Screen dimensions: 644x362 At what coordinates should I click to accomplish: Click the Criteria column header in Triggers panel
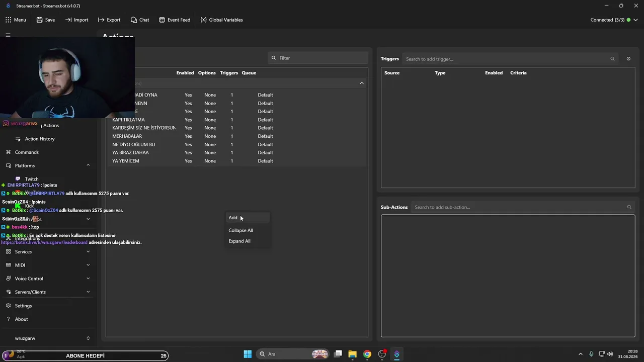pos(518,73)
